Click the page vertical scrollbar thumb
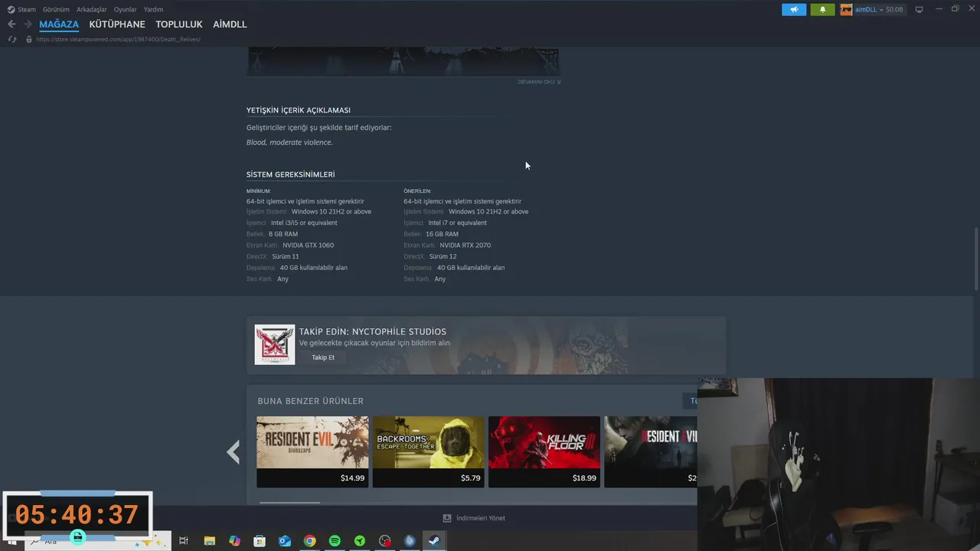 coord(976,259)
